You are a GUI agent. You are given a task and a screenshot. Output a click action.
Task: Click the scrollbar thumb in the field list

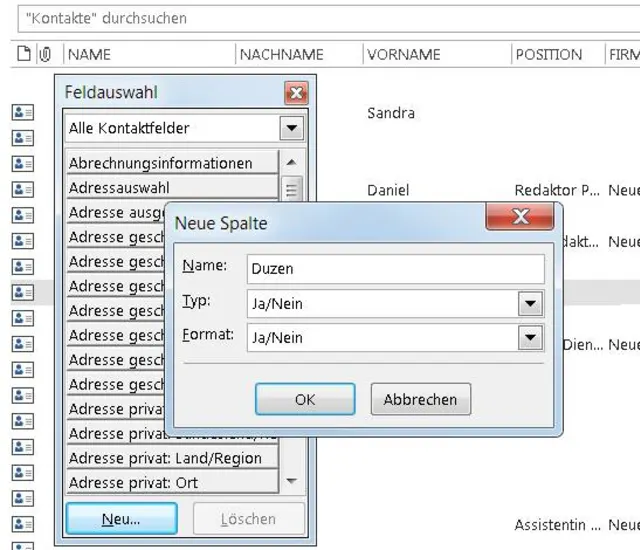[x=291, y=189]
